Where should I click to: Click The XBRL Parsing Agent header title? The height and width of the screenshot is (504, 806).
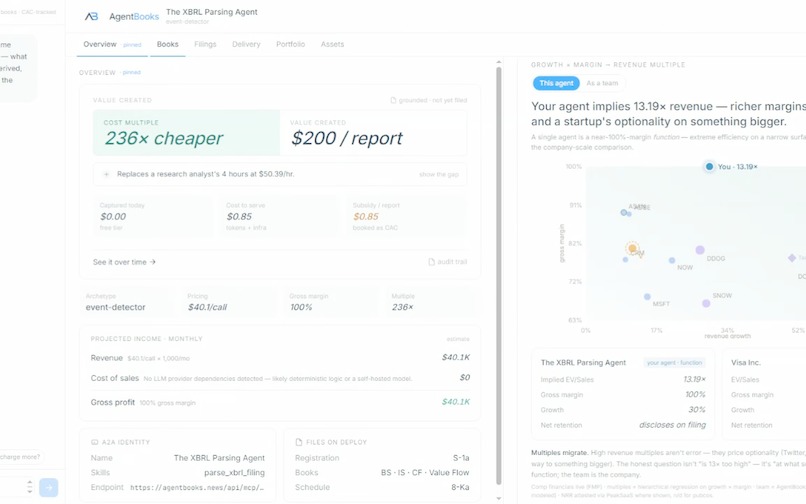(212, 12)
